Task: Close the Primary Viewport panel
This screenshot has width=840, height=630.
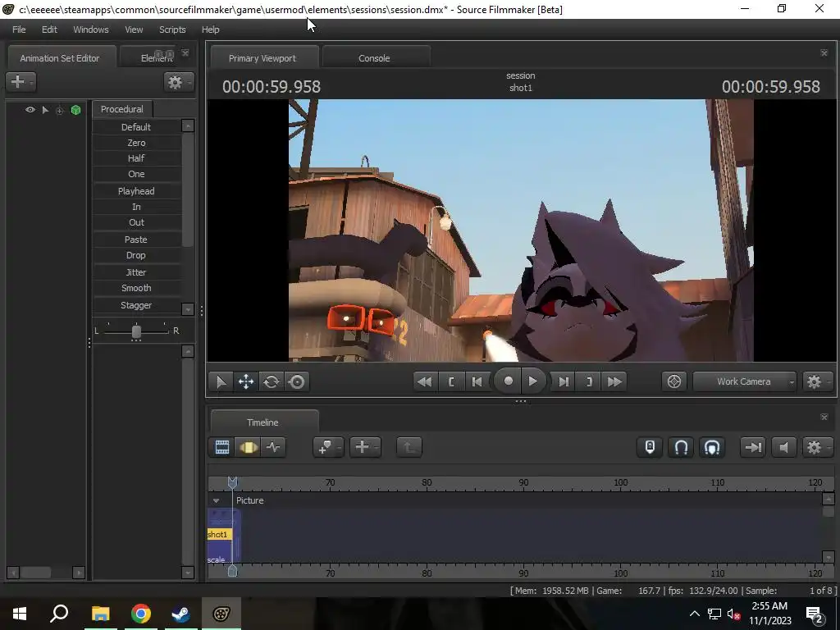Action: 824,52
